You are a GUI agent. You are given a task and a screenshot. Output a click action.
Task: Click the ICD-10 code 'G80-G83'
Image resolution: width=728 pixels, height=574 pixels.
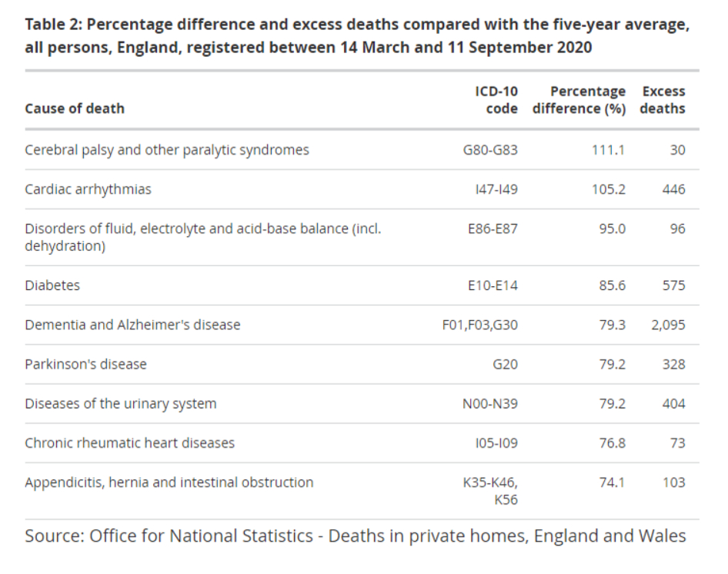tap(490, 150)
